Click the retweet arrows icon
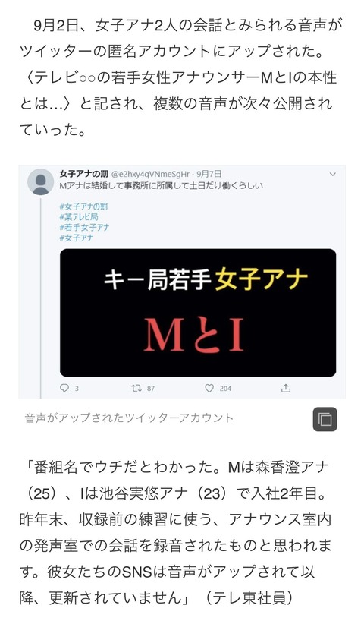Image resolution: width=364 pixels, height=624 pixels. 136,388
